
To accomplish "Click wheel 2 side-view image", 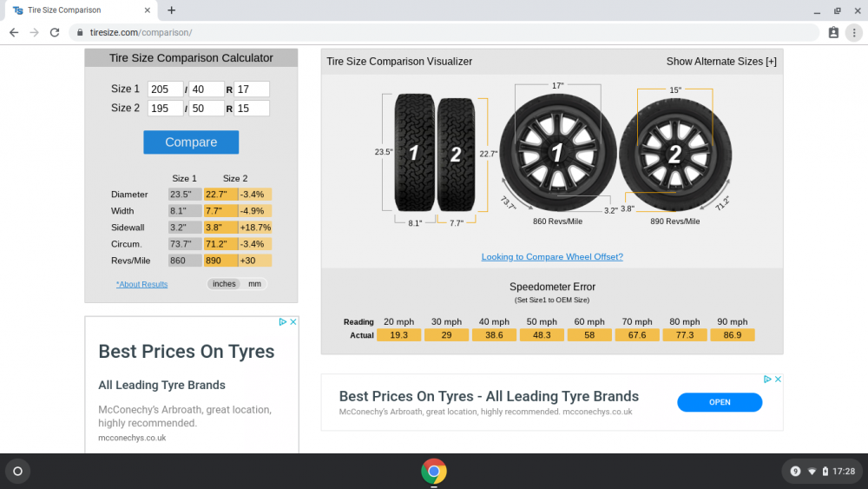I will coord(675,155).
